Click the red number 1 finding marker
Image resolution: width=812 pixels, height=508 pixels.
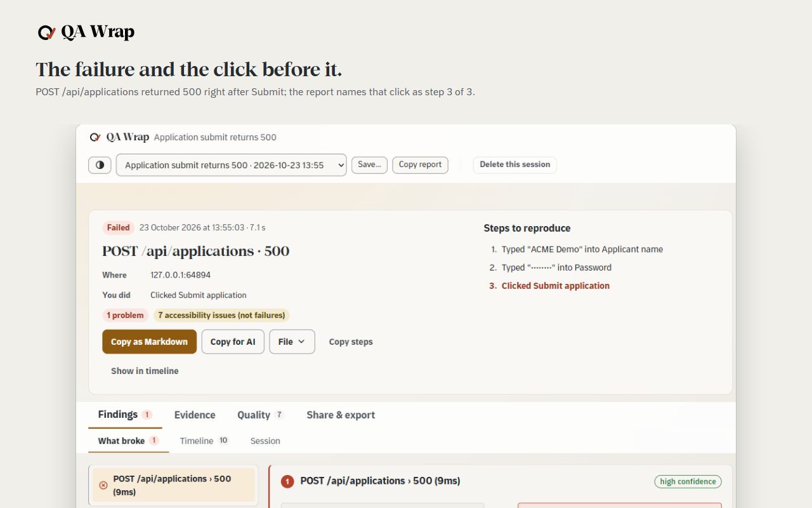287,482
